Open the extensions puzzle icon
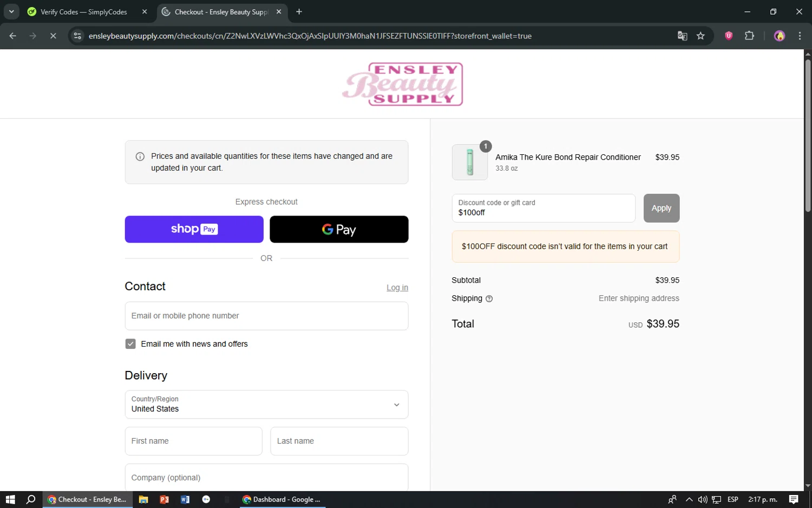This screenshot has width=812, height=508. tap(749, 36)
